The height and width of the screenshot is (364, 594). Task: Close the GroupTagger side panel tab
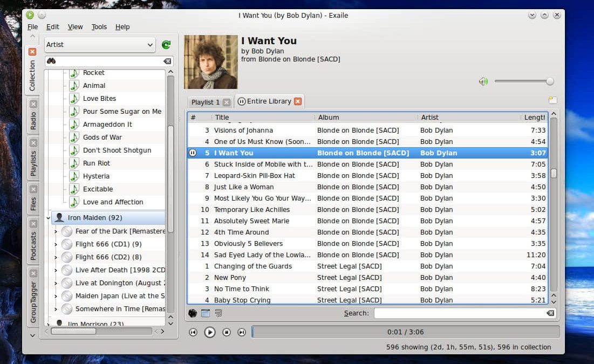point(33,273)
